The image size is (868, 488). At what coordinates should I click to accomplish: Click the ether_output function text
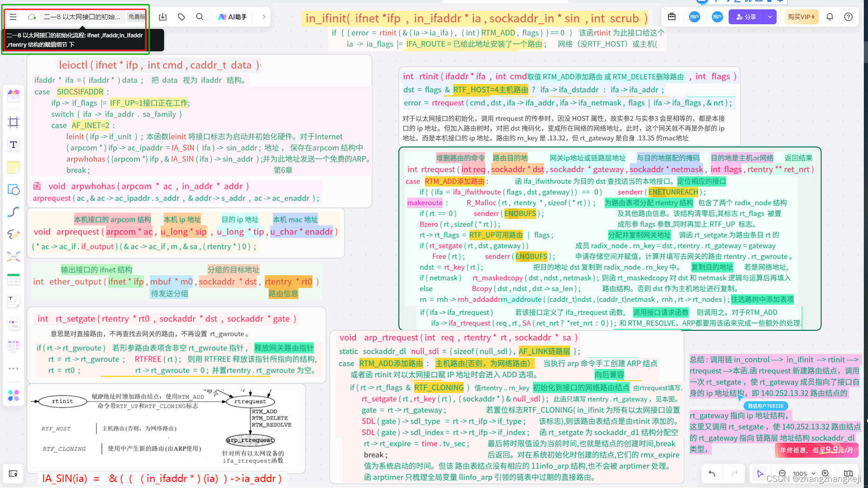pyautogui.click(x=176, y=281)
